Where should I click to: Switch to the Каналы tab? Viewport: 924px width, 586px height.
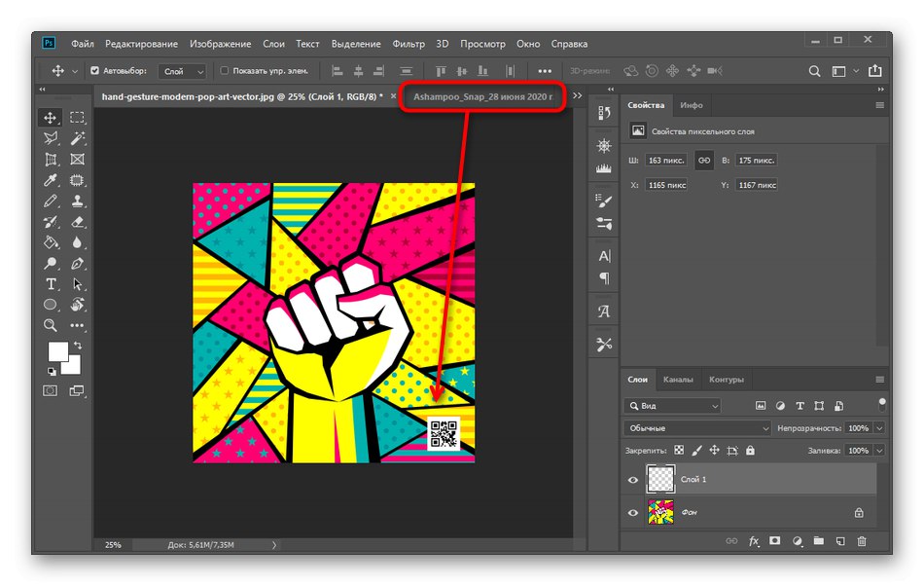pos(678,380)
